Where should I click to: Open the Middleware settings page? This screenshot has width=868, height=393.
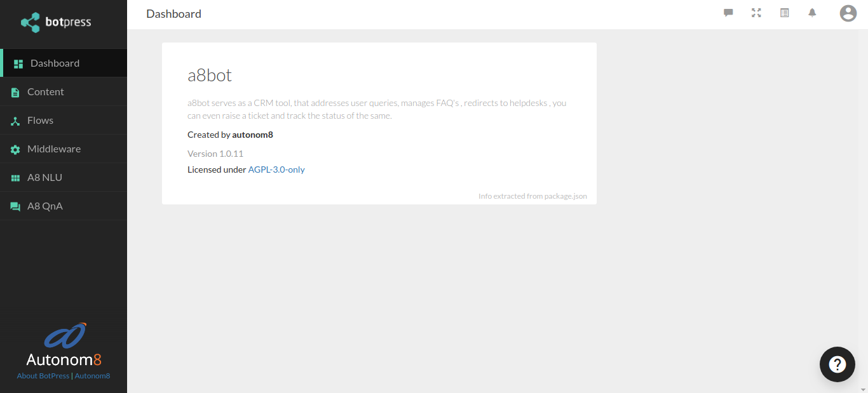point(64,149)
